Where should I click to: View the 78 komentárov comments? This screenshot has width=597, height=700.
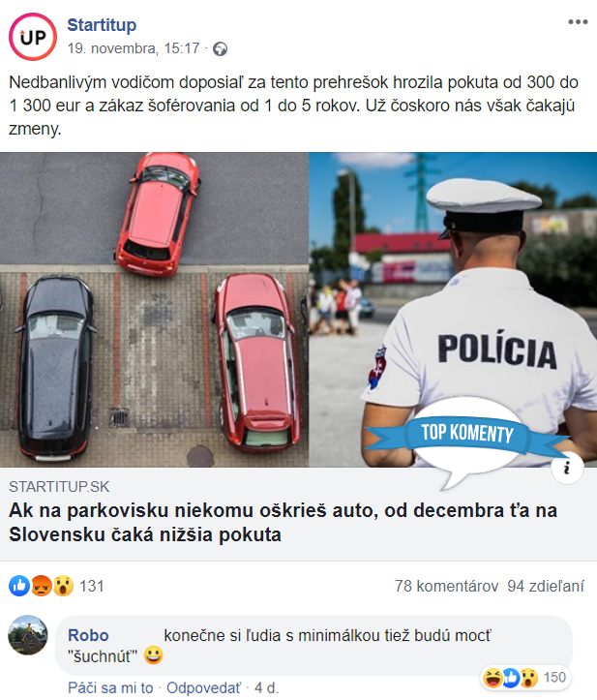[446, 586]
